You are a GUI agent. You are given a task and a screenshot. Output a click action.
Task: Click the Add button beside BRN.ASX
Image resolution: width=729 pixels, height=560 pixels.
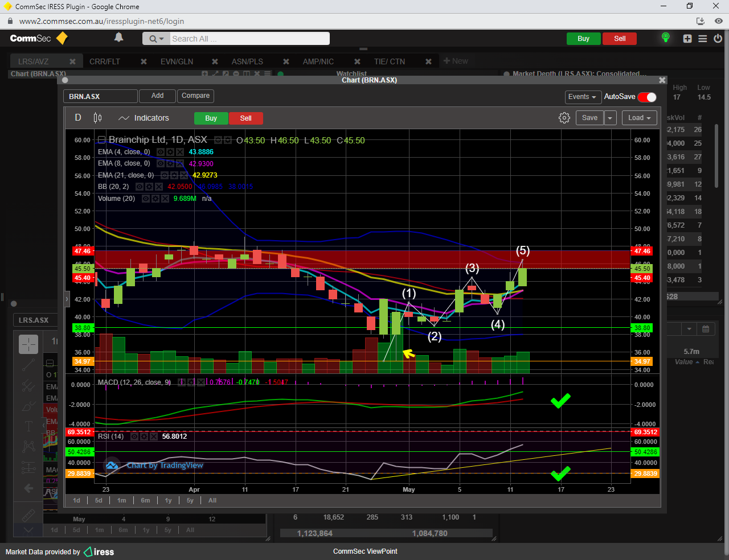coord(157,96)
